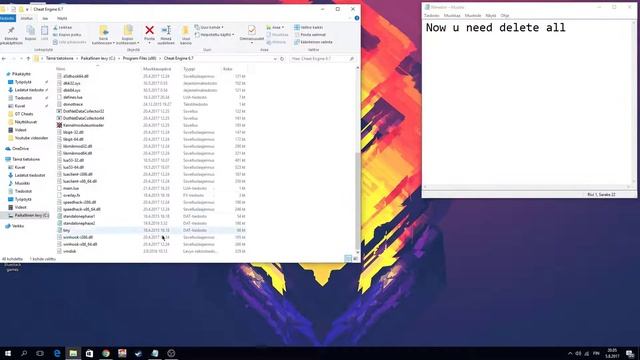
Task: Click Notepad horizontal scrollbar
Action: (x=527, y=187)
